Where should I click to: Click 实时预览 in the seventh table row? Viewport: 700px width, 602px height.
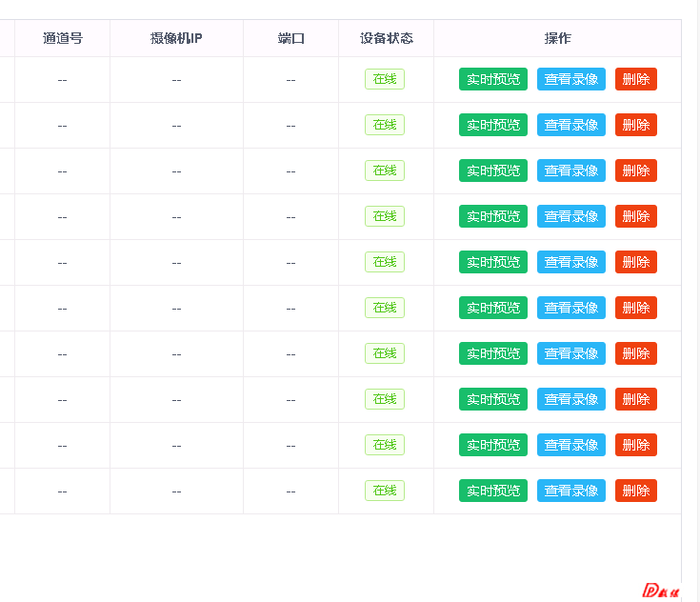pos(493,353)
